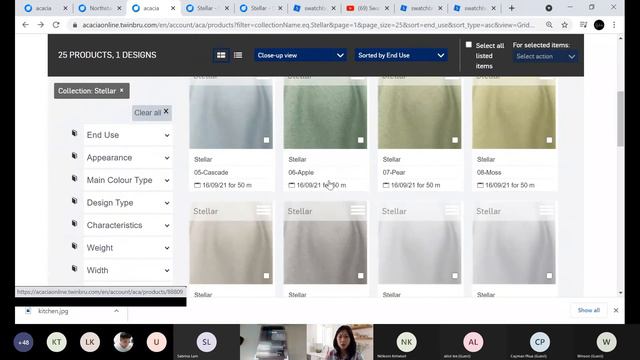Tick the checkbox on the third second-row swatch
This screenshot has width=640, height=360.
pyautogui.click(x=455, y=276)
